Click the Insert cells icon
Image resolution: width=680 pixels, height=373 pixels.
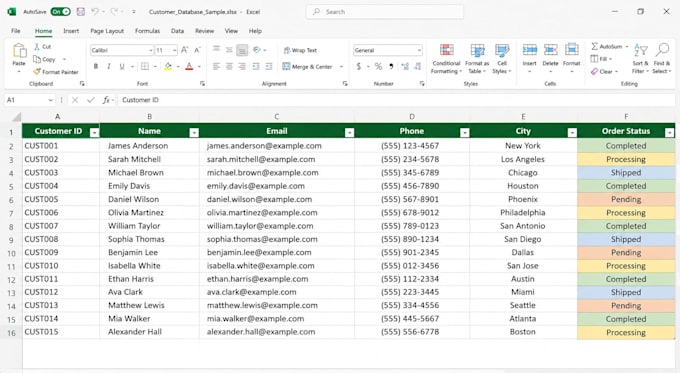(530, 50)
